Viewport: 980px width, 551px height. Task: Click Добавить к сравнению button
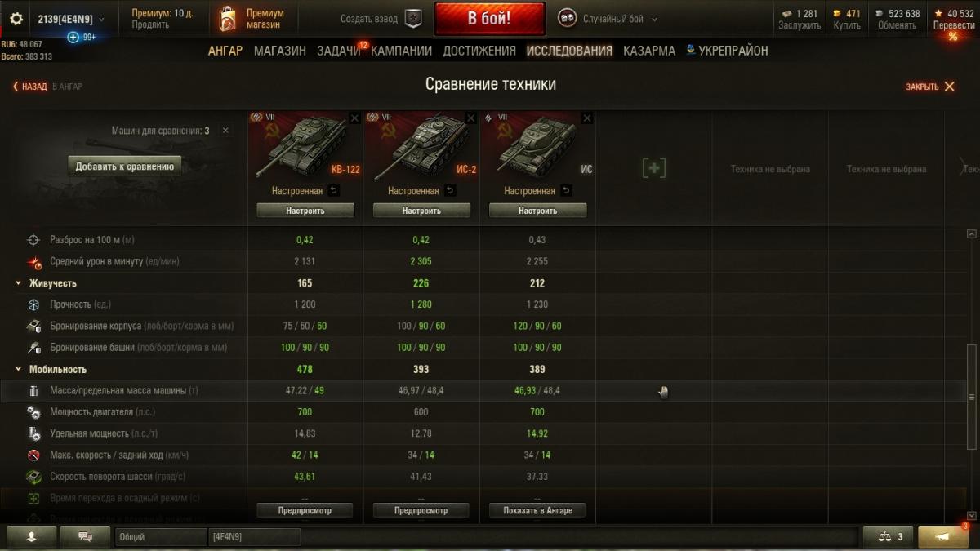coord(125,167)
